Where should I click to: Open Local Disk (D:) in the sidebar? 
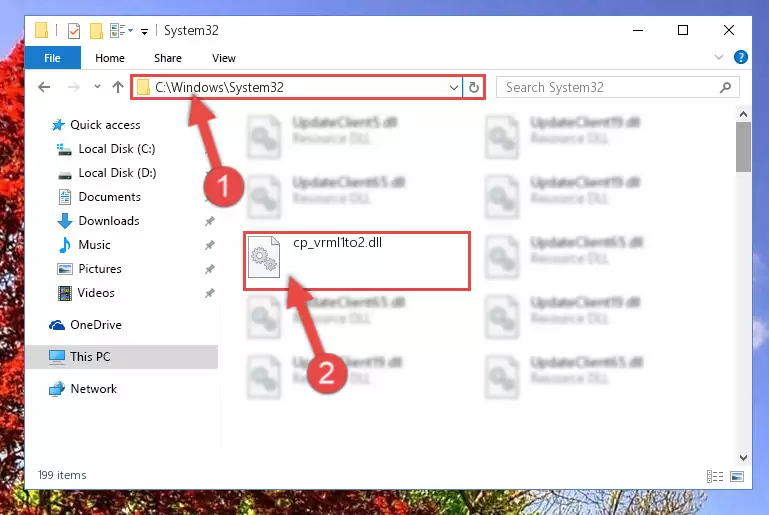(117, 173)
